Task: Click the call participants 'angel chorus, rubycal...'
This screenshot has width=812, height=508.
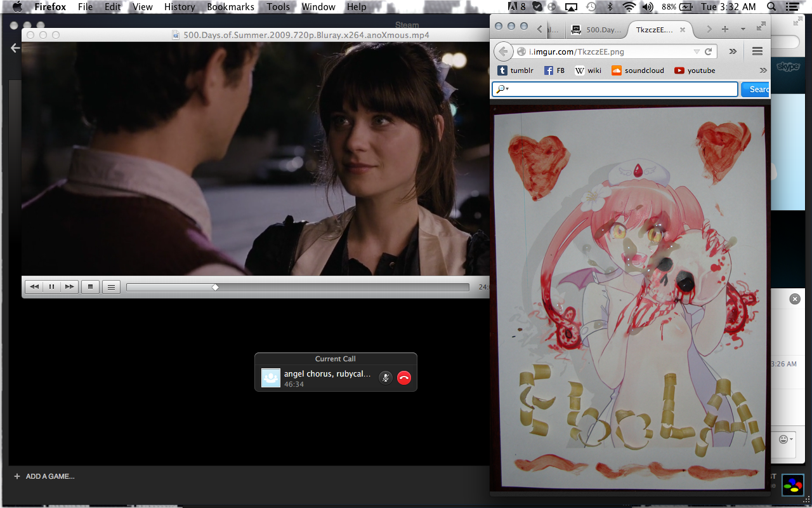Action: coord(327,374)
